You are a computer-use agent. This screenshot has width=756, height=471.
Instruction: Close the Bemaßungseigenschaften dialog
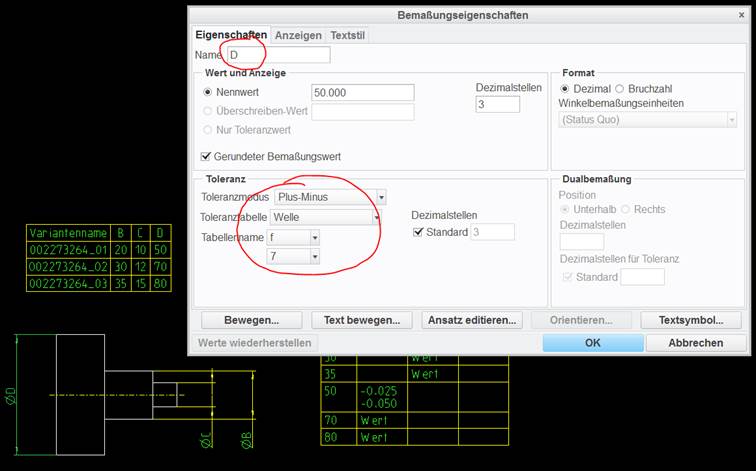(x=742, y=15)
